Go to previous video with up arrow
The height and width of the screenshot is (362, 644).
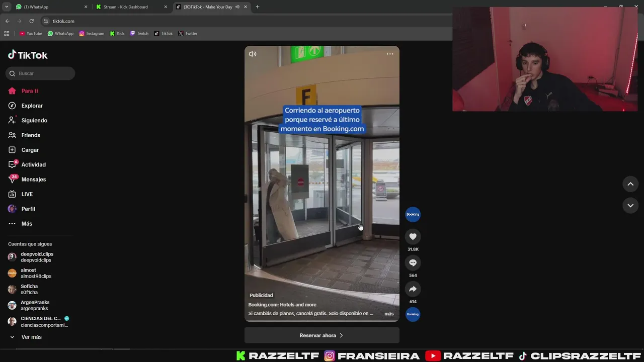coord(630,184)
